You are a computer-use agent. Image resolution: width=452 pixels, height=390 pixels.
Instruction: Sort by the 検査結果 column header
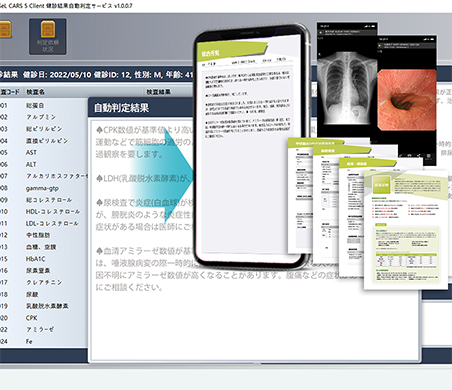(x=158, y=92)
